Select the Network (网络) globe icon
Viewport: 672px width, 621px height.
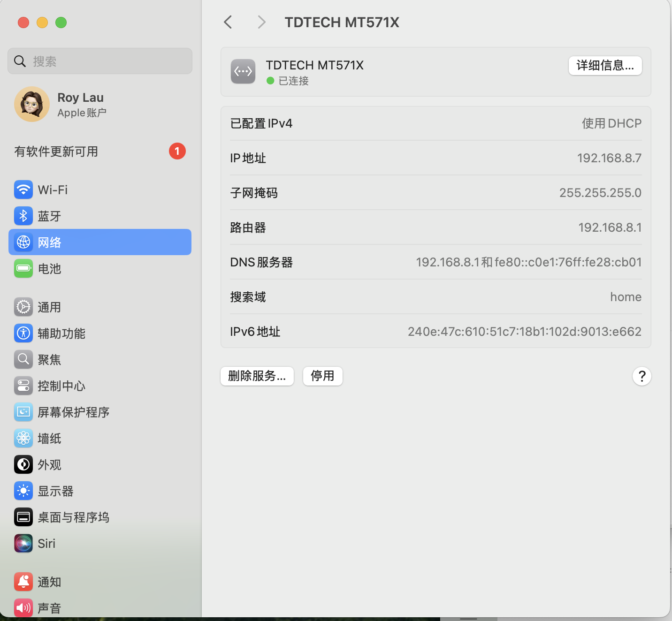23,242
